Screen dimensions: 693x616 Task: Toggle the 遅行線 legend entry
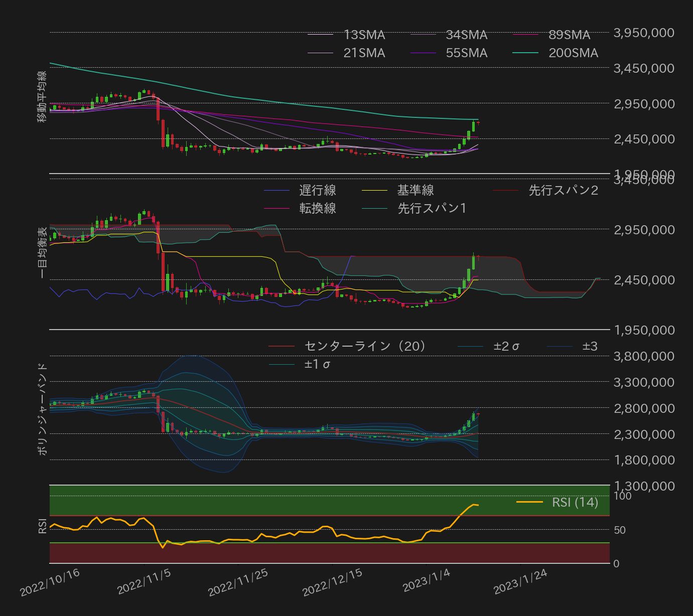[x=317, y=191]
